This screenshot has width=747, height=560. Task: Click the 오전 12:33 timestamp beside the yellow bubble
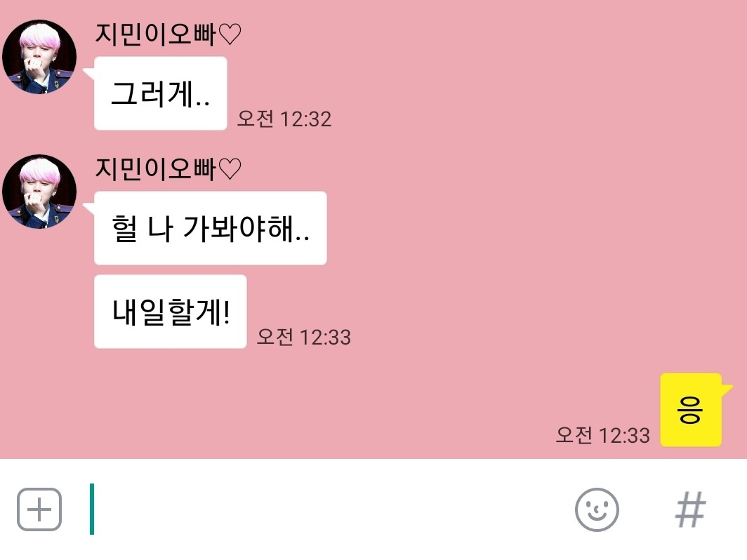[x=602, y=435]
